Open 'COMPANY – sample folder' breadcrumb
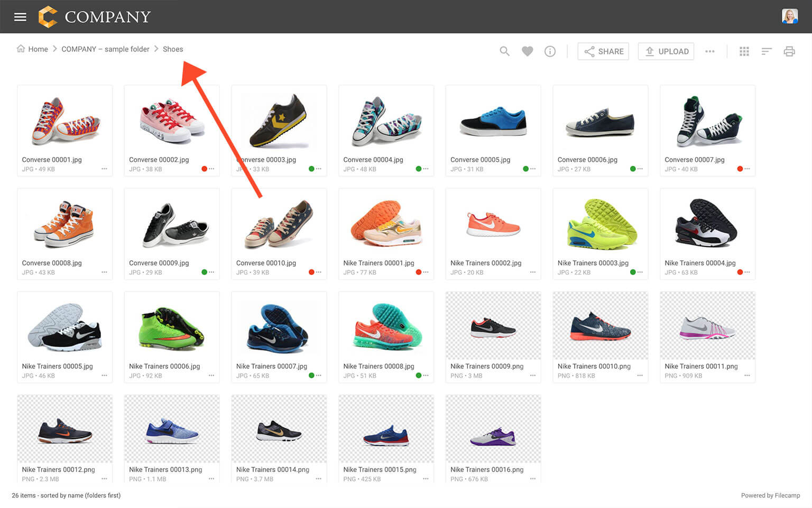Image resolution: width=812 pixels, height=508 pixels. (105, 49)
